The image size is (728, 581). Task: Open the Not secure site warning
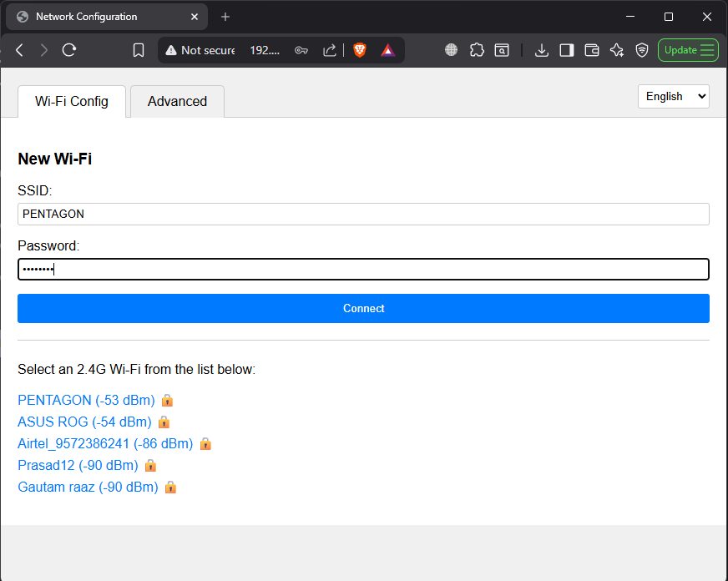[200, 50]
